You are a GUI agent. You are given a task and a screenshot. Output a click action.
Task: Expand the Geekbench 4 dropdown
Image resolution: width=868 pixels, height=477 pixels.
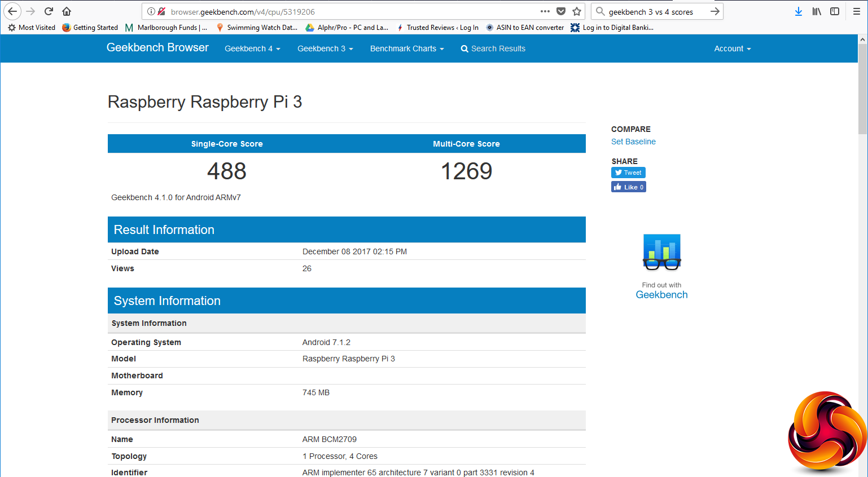(x=252, y=48)
